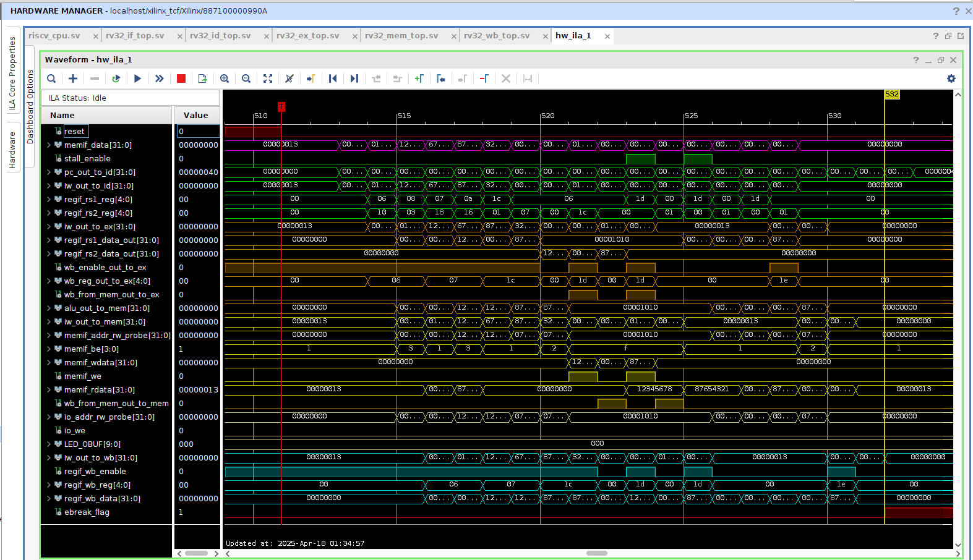Viewport: 973px width, 560px height.
Task: Click the ILA Status Idle text
Action: pyautogui.click(x=77, y=98)
